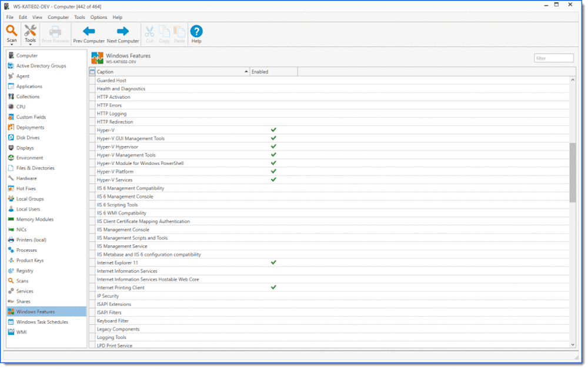Open Local Users page
The height and width of the screenshot is (369, 588).
[x=28, y=209]
